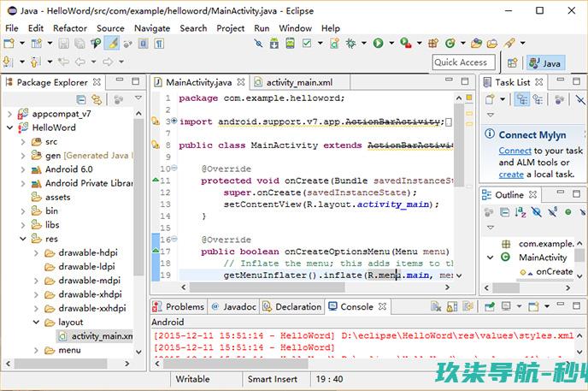Image resolution: width=588 pixels, height=391 pixels.
Task: Click the New Java Class icon
Action: (x=450, y=44)
